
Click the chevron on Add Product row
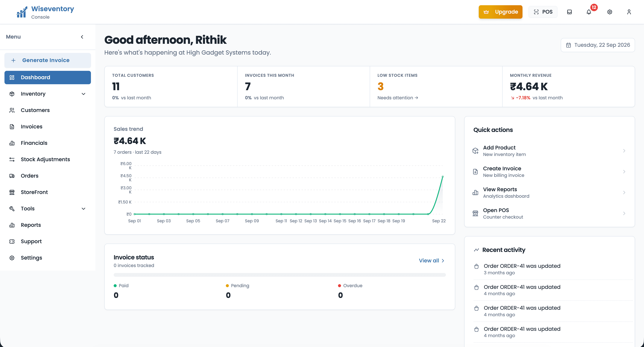(624, 151)
